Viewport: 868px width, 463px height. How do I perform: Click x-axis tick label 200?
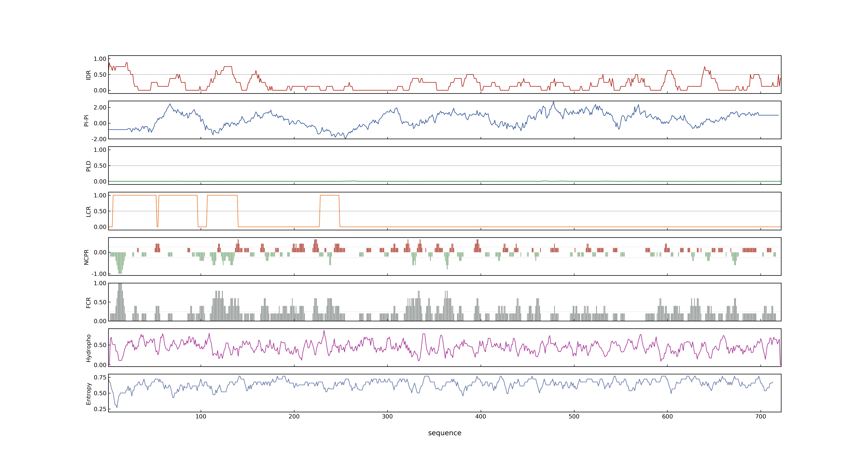click(294, 416)
